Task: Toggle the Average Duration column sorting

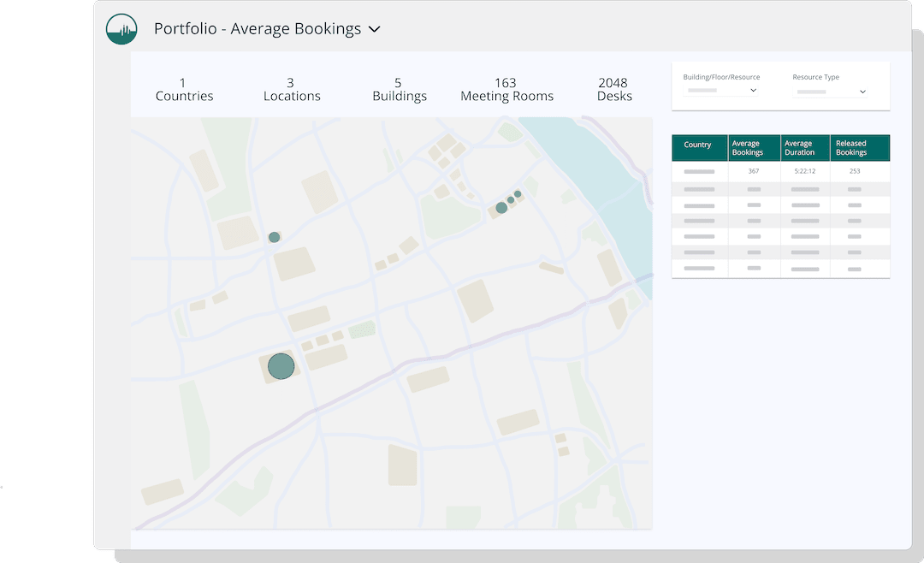Action: pos(805,147)
